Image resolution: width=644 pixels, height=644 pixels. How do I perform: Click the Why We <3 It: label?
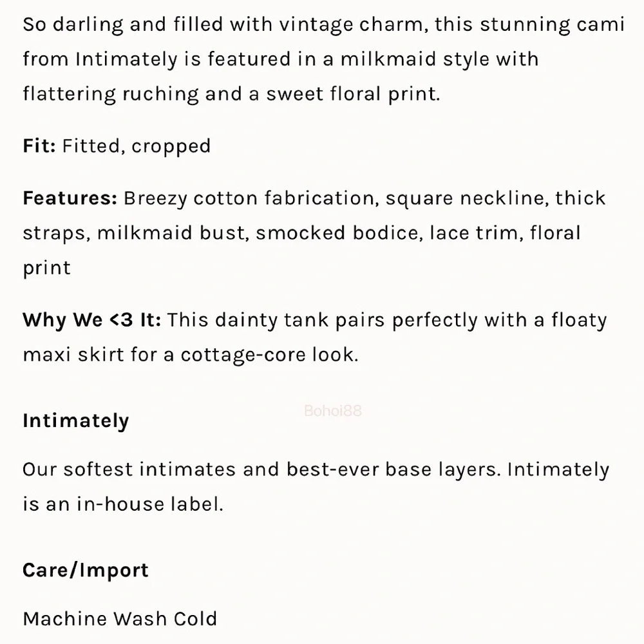tap(91, 320)
